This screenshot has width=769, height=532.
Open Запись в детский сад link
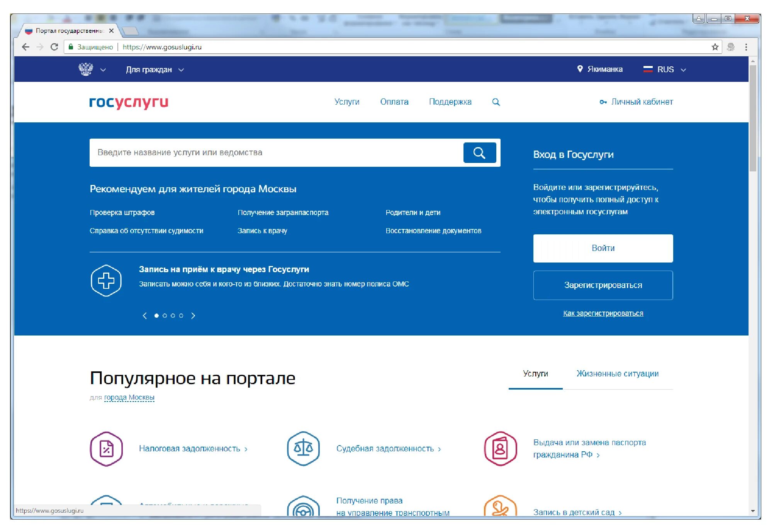click(577, 512)
